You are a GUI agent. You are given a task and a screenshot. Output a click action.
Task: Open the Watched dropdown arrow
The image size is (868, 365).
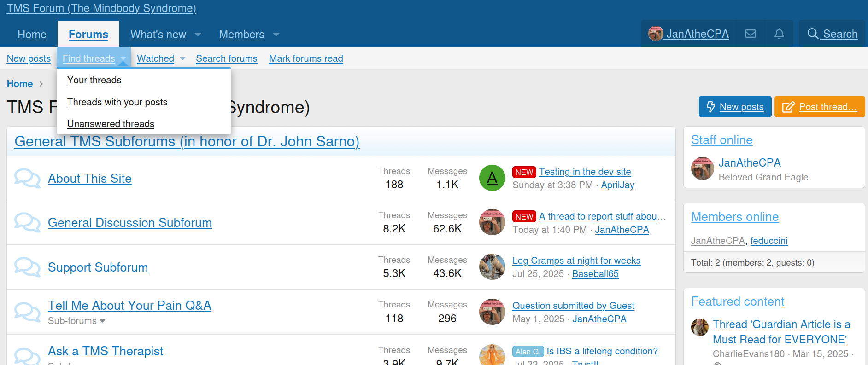(183, 58)
